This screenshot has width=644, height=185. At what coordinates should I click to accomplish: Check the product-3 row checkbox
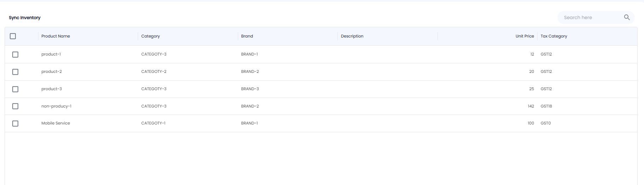pyautogui.click(x=15, y=89)
